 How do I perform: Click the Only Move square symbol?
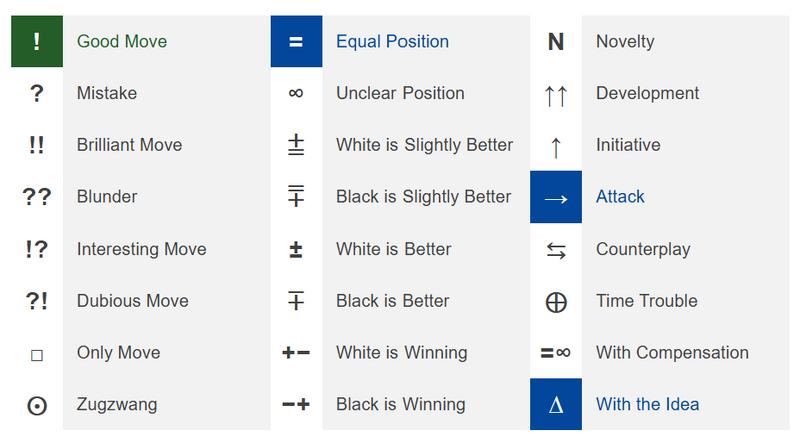(37, 354)
